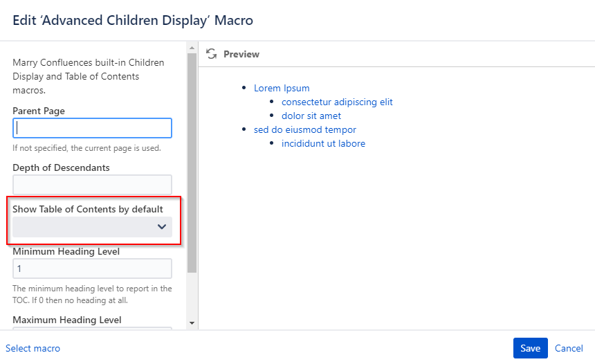
Task: Click the refresh preview icon
Action: pos(211,54)
